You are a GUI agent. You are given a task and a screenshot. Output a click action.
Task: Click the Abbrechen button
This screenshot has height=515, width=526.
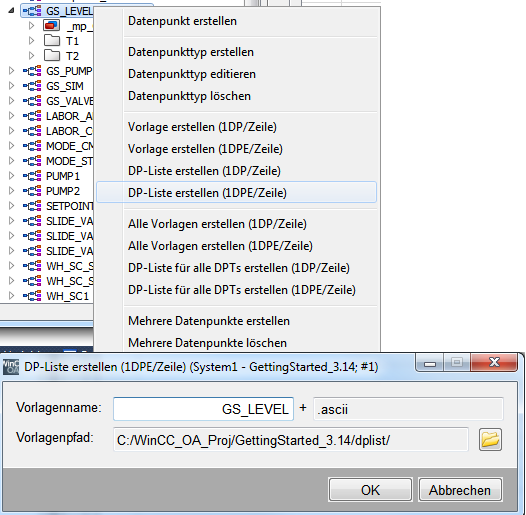tap(460, 490)
